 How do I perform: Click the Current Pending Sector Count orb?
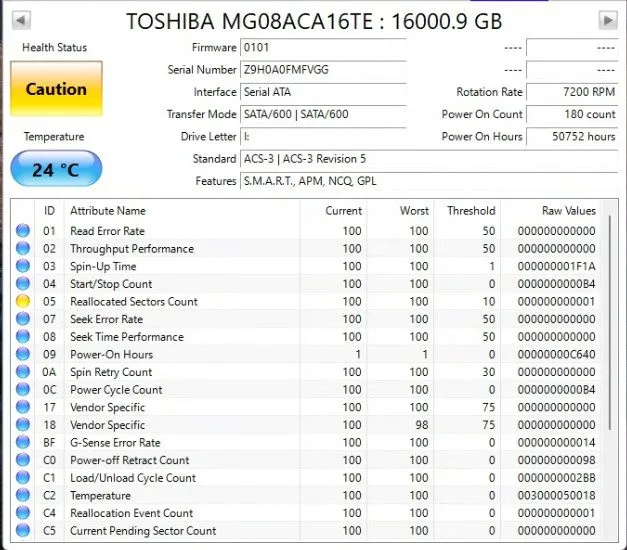pyautogui.click(x=23, y=530)
